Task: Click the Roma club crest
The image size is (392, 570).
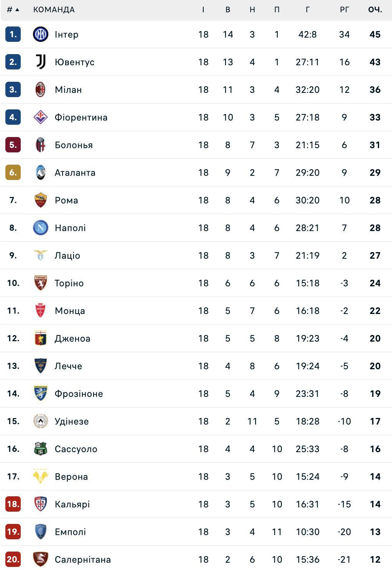Action: [40, 200]
